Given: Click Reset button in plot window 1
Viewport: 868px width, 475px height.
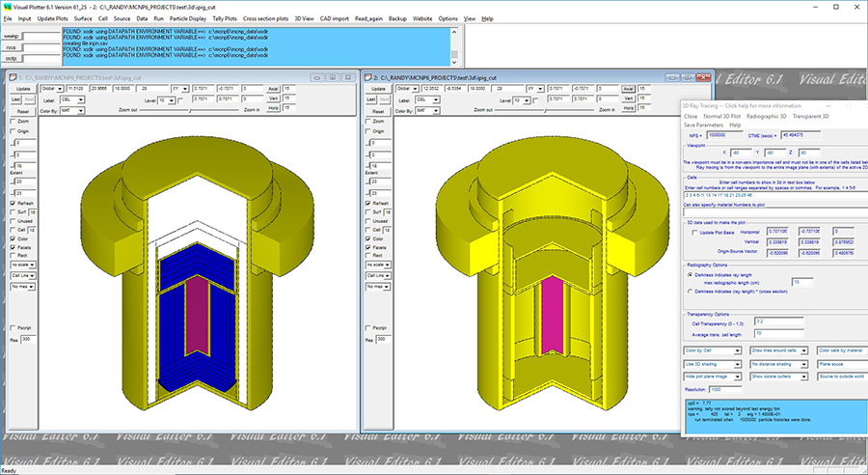Looking at the screenshot, I should coord(23,111).
